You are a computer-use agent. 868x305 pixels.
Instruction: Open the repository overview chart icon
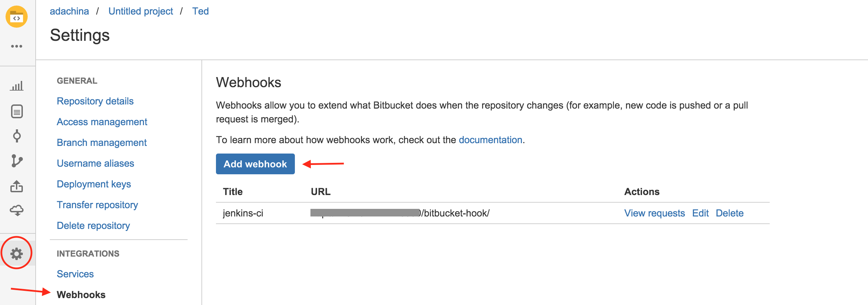tap(17, 85)
